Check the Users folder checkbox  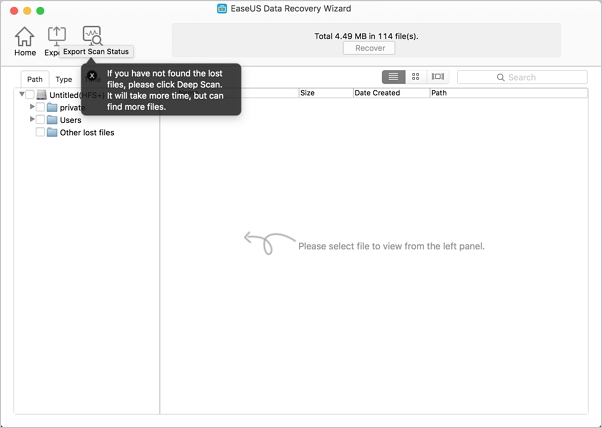click(x=40, y=120)
